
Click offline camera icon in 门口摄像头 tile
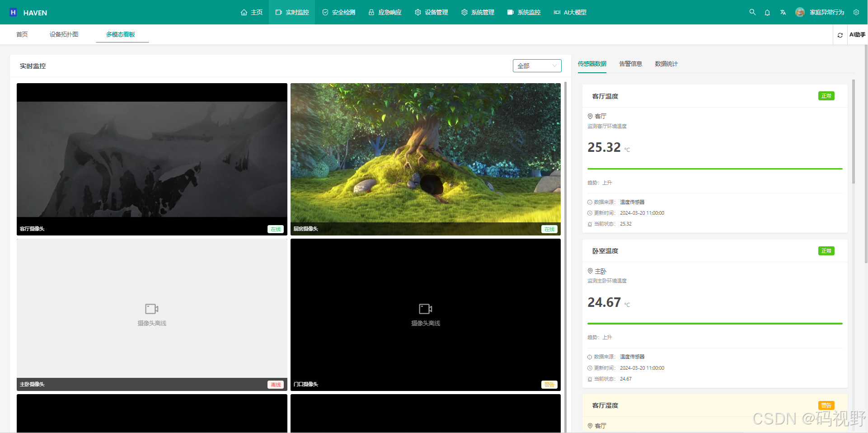(426, 309)
